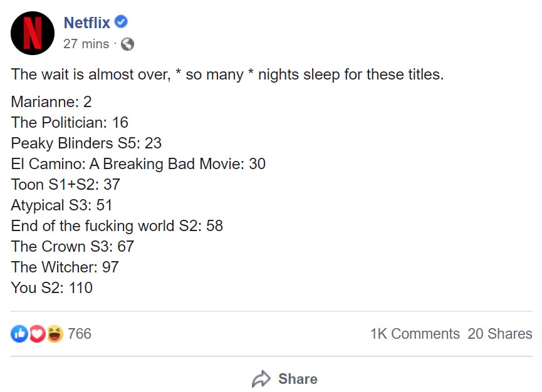Click the Share arrow icon
Viewport: 542px width, 392px height.
tap(261, 378)
